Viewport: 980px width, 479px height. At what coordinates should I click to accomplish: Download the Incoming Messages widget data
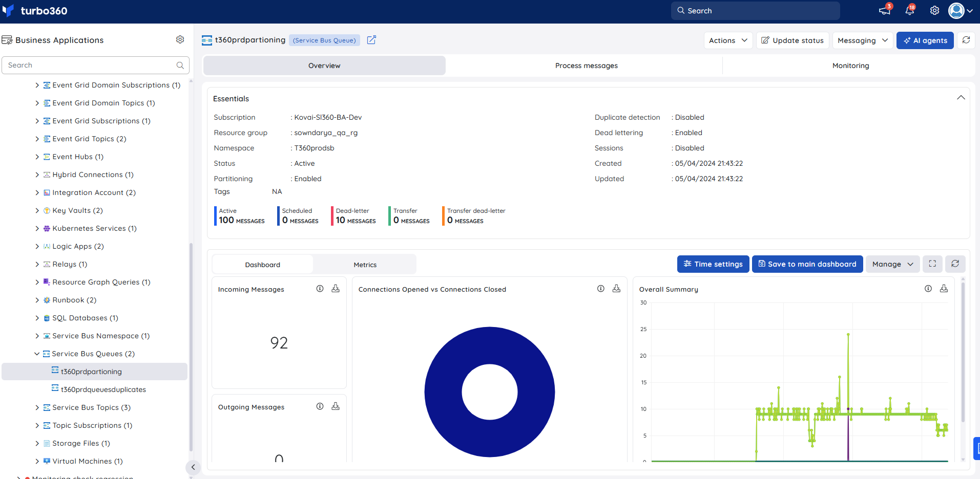336,289
